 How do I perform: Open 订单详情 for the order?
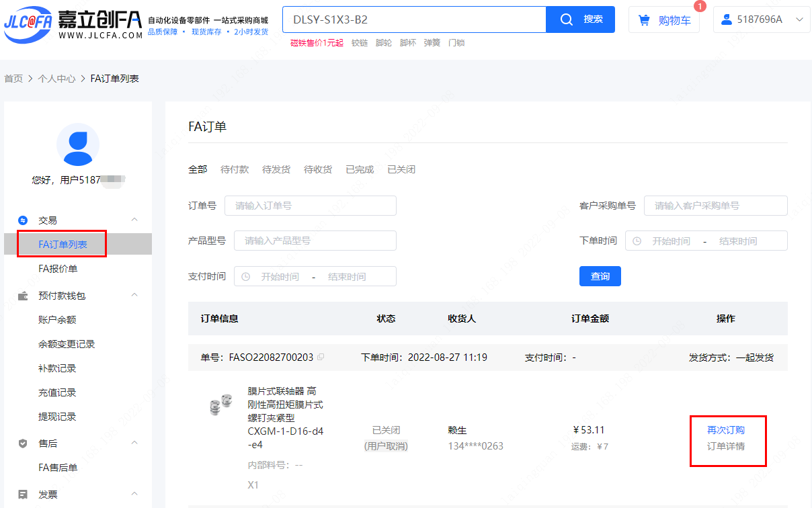click(726, 446)
